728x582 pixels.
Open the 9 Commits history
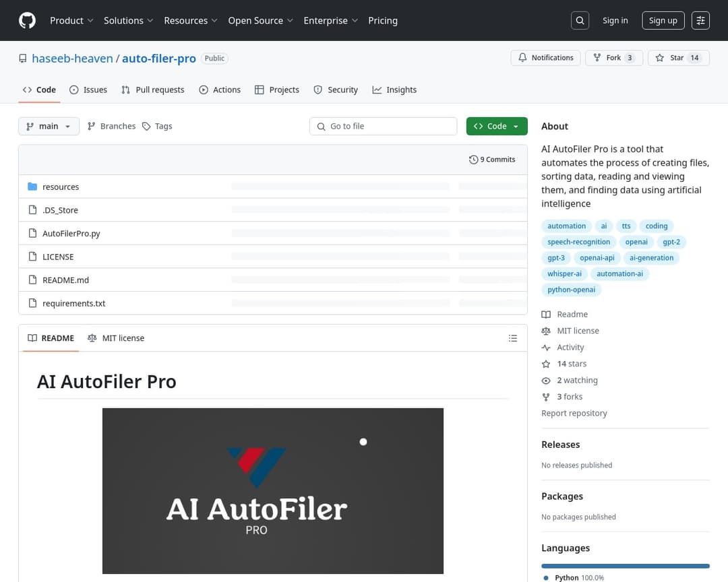pos(492,160)
